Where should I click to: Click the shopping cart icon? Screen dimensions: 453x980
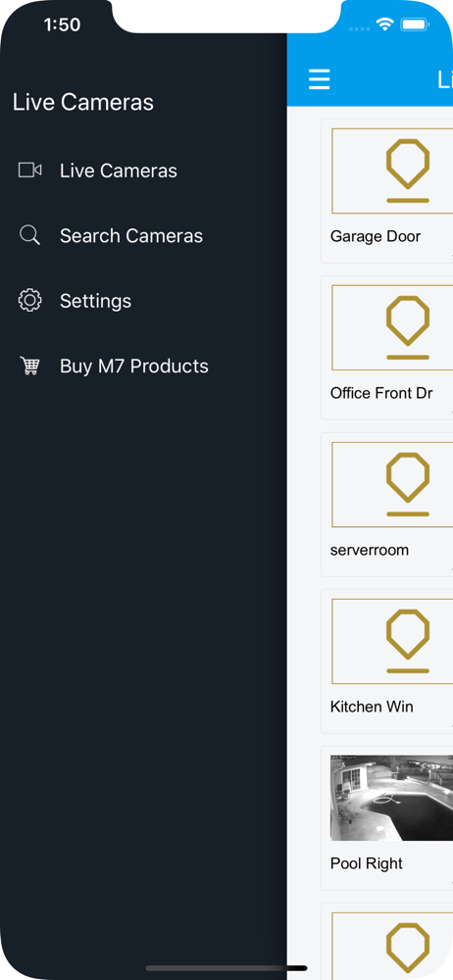29,365
